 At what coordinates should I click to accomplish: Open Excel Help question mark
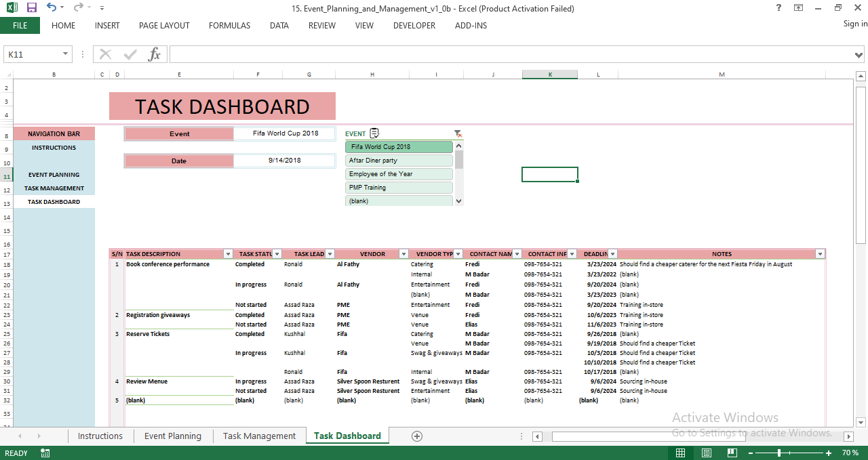(778, 8)
